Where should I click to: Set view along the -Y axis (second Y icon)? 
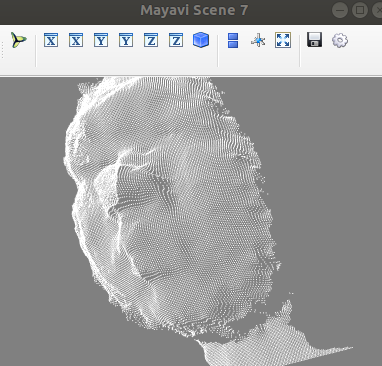coord(126,40)
